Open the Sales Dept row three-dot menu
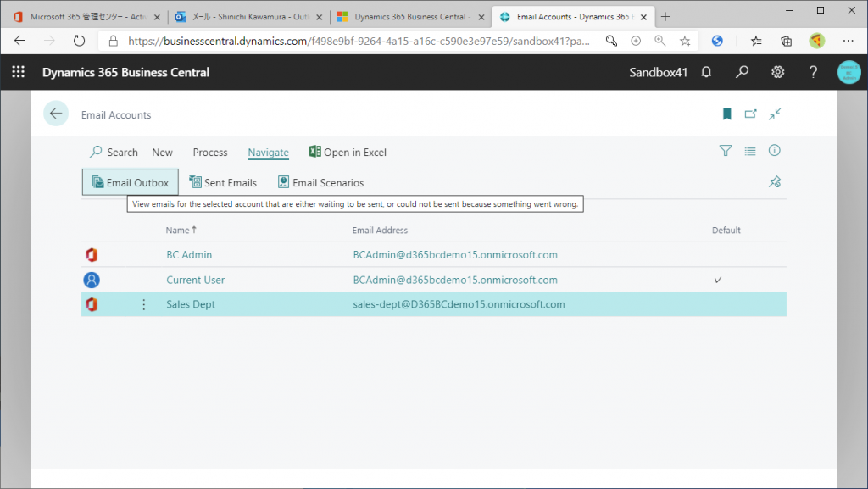 pyautogui.click(x=143, y=304)
